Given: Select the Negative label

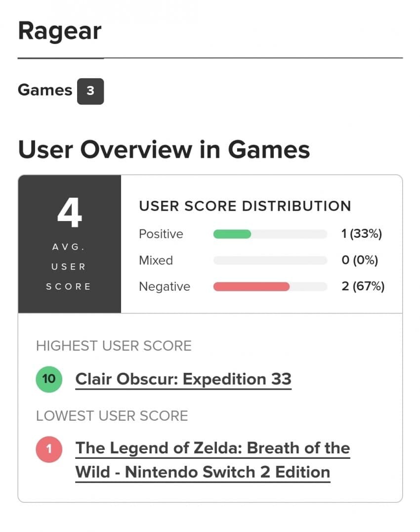Looking at the screenshot, I should (165, 286).
